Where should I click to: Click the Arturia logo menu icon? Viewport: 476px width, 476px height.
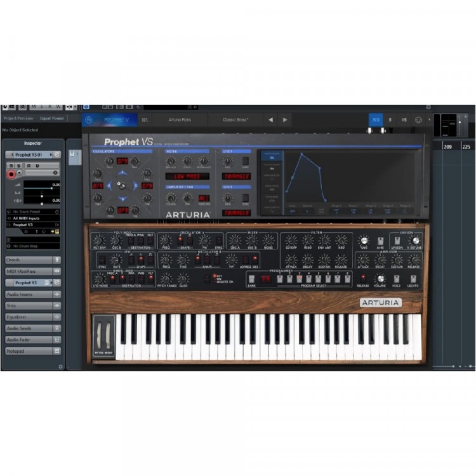89,120
